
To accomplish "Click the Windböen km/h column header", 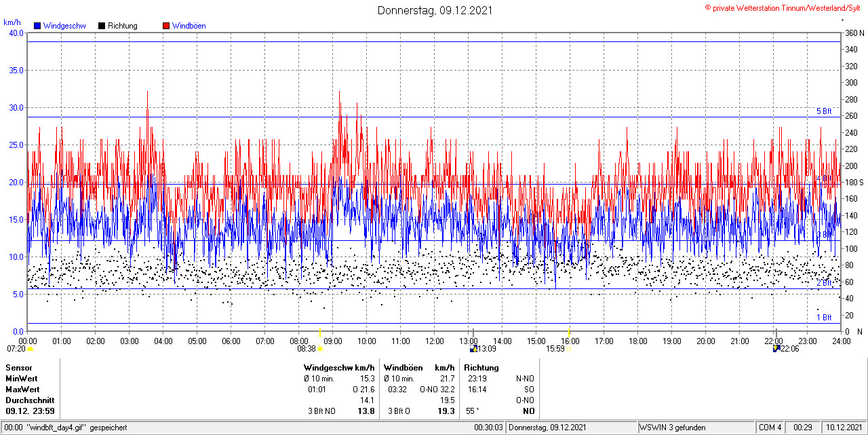I will point(419,368).
